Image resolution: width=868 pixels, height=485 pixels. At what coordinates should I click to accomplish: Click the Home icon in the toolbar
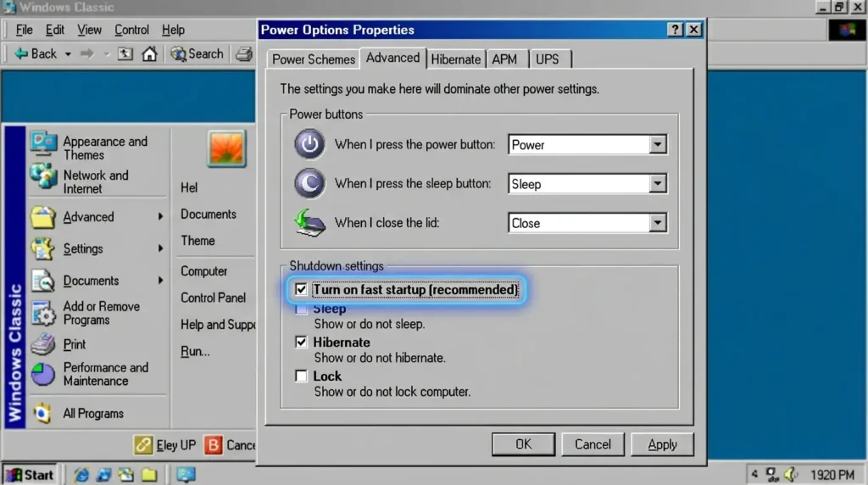click(149, 53)
